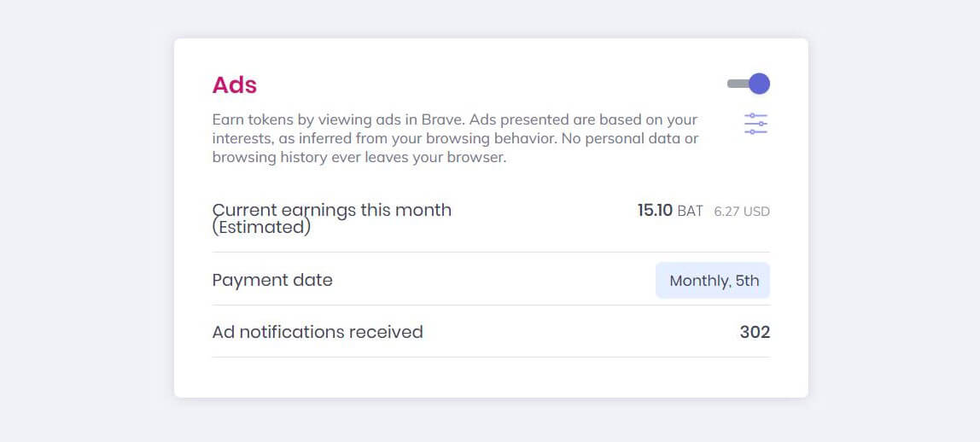Click the Monthly, 5th payment date badge
Screen dimensions: 980x442
(x=713, y=281)
